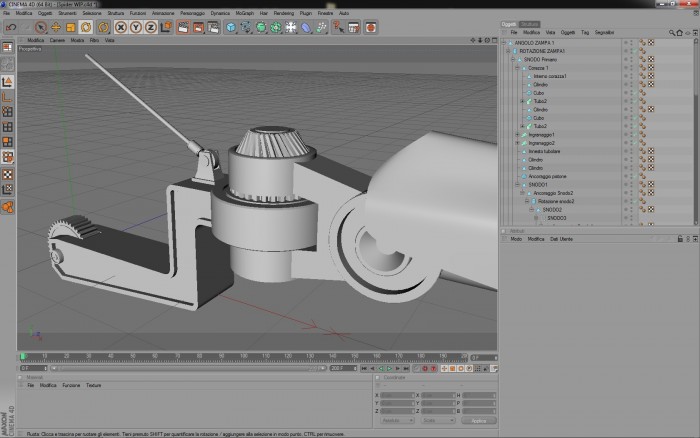Click the search magnifier in Object Manager
The height and width of the screenshot is (438, 700).
[672, 33]
